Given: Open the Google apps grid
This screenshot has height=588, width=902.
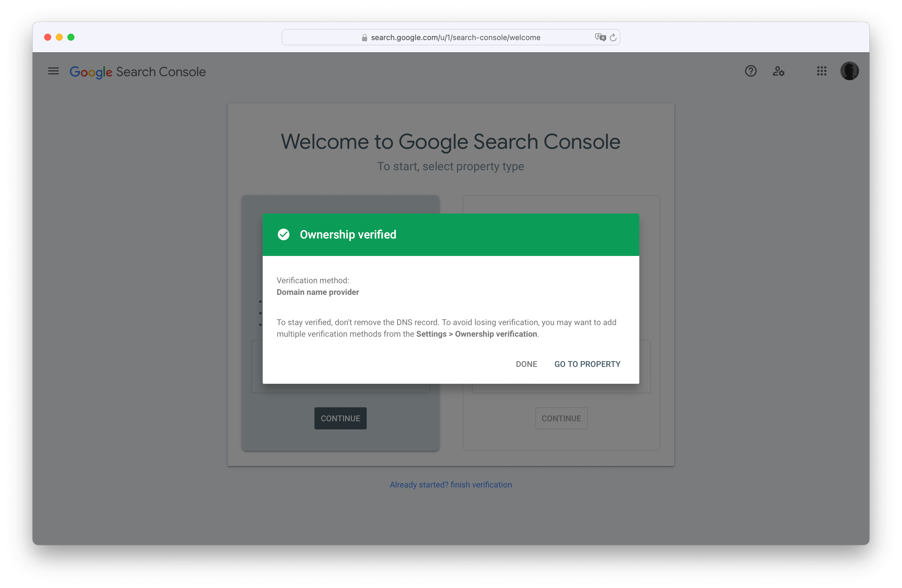Looking at the screenshot, I should 821,71.
